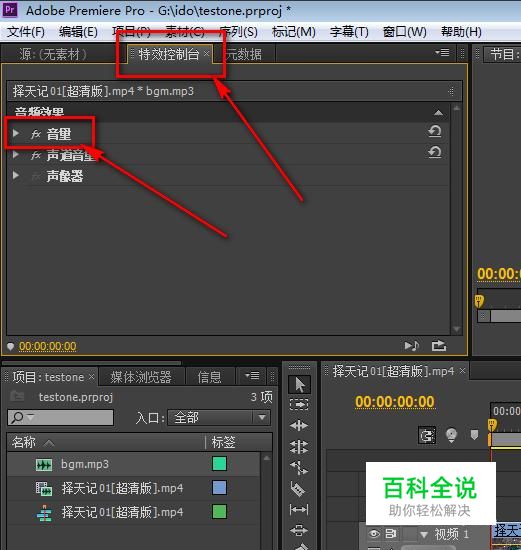Click the timeline timecode 00:00:00:00
Image resolution: width=521 pixels, height=550 pixels.
point(395,402)
